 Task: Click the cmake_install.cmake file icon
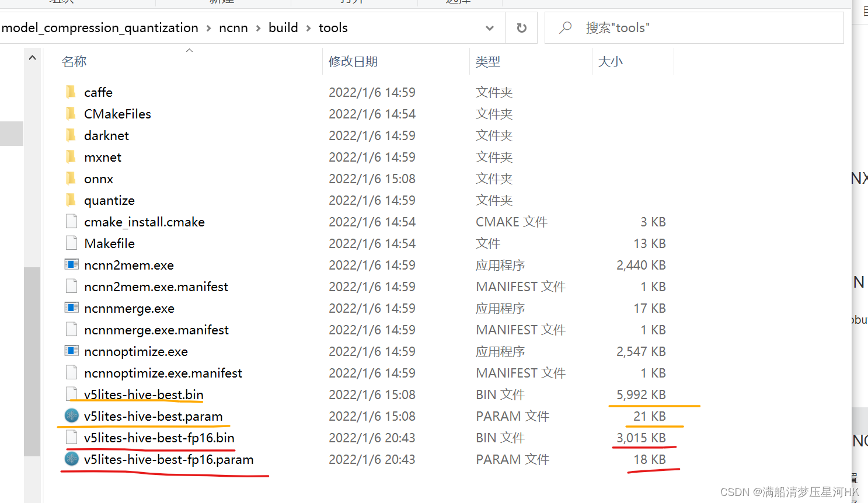(x=71, y=222)
